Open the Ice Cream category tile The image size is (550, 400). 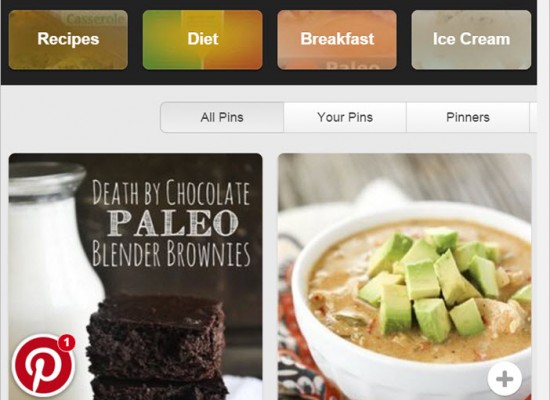[x=471, y=40]
